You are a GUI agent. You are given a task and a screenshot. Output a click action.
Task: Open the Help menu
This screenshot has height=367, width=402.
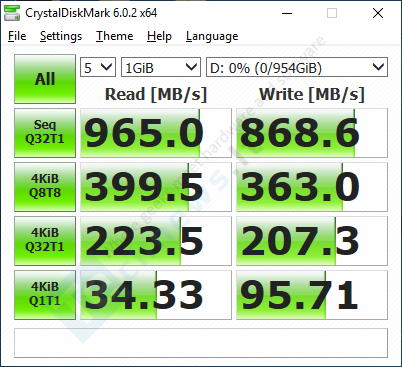tap(159, 36)
